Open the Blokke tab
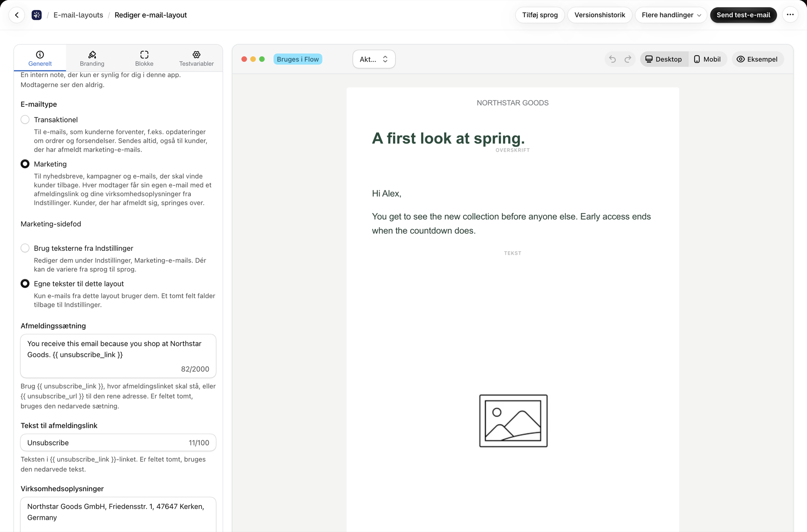Image resolution: width=807 pixels, height=532 pixels. (144, 58)
